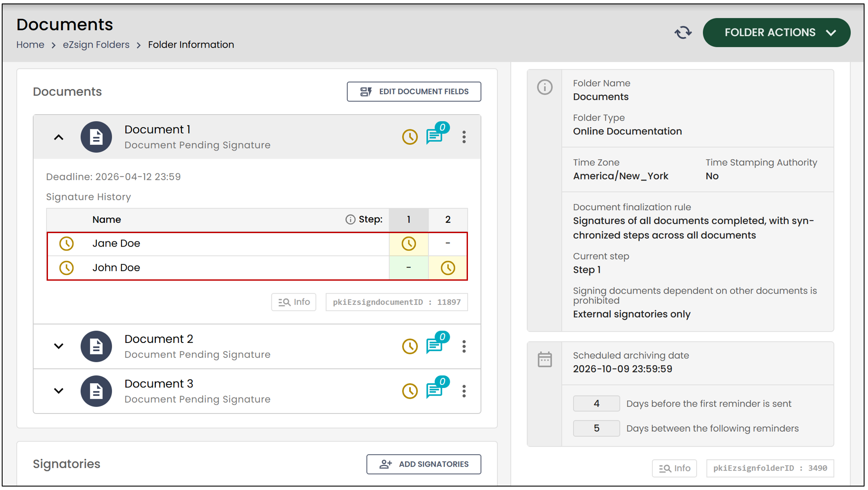Click Document 2 file icon
868x490 pixels.
pyautogui.click(x=96, y=346)
